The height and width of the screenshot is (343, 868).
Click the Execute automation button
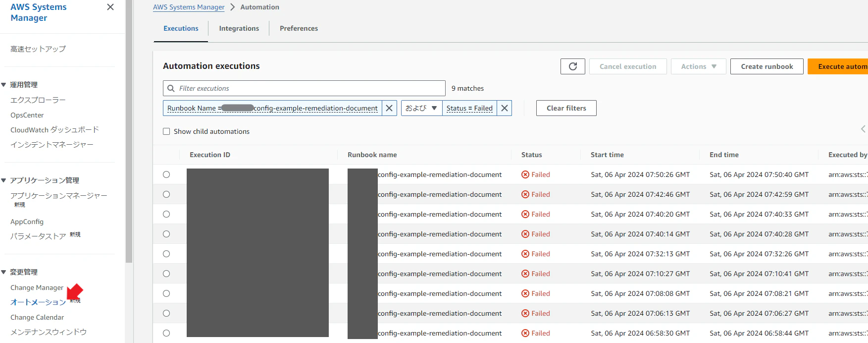(x=838, y=66)
